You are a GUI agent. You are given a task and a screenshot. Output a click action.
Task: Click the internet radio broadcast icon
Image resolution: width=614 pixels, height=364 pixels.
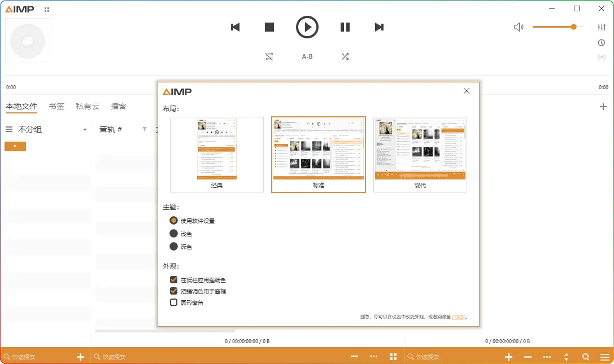(602, 57)
